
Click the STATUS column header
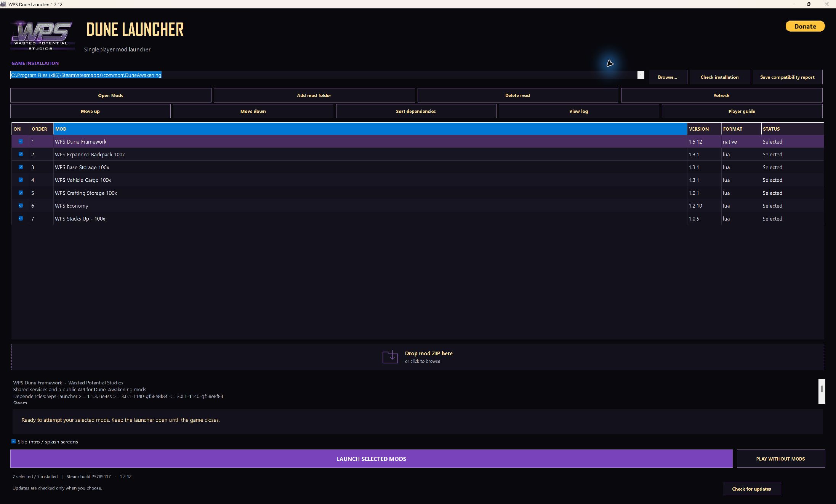[793, 129]
